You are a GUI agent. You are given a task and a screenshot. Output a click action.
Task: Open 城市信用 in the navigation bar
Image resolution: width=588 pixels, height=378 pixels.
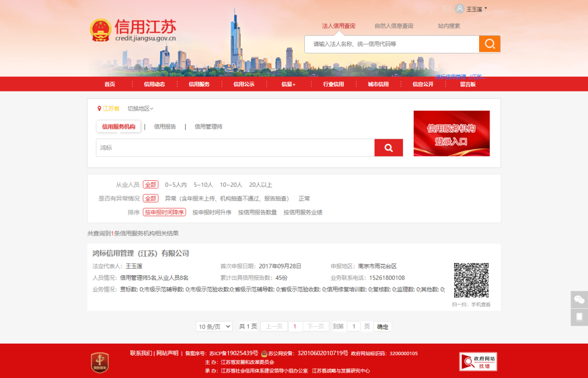[378, 84]
